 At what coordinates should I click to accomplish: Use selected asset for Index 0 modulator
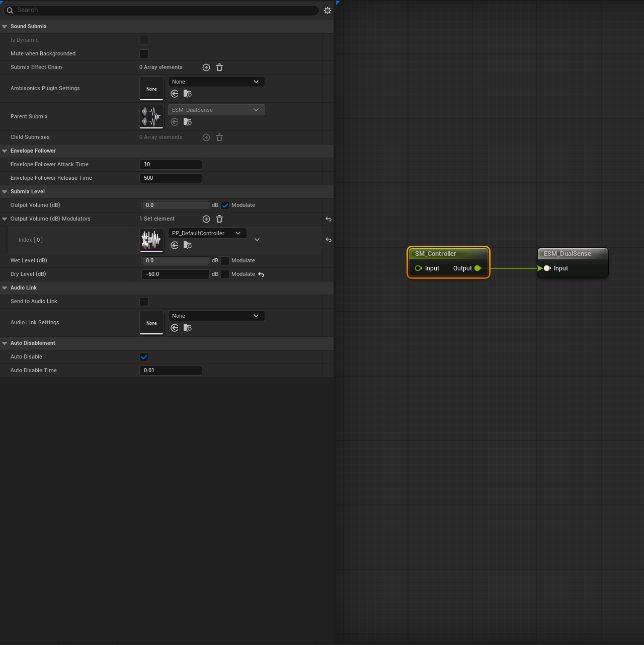click(x=175, y=245)
